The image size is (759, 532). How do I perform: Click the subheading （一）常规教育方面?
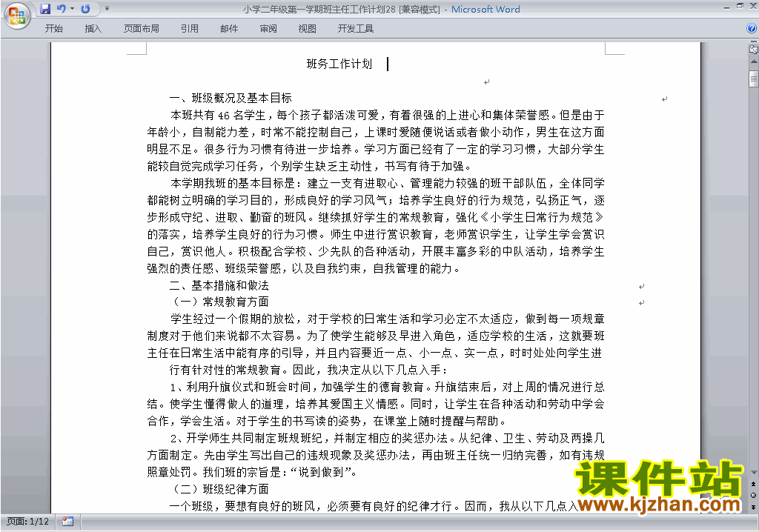click(219, 302)
